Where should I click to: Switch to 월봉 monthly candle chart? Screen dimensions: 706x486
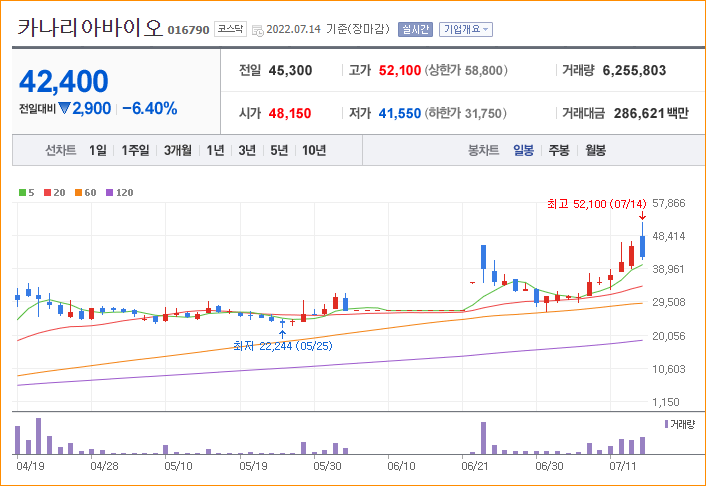tap(595, 150)
